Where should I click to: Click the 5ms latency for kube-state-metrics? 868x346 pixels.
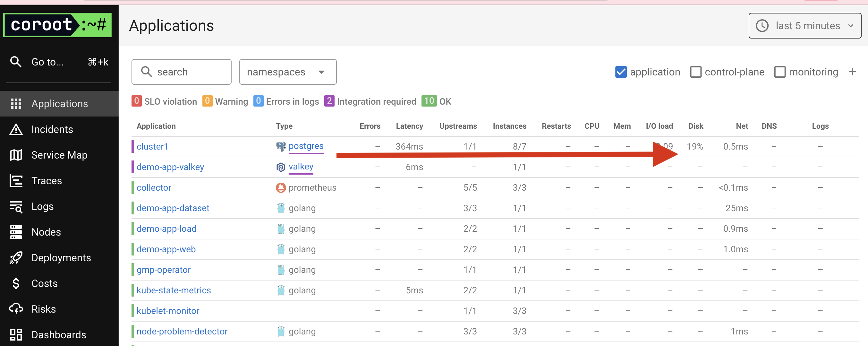coord(414,290)
